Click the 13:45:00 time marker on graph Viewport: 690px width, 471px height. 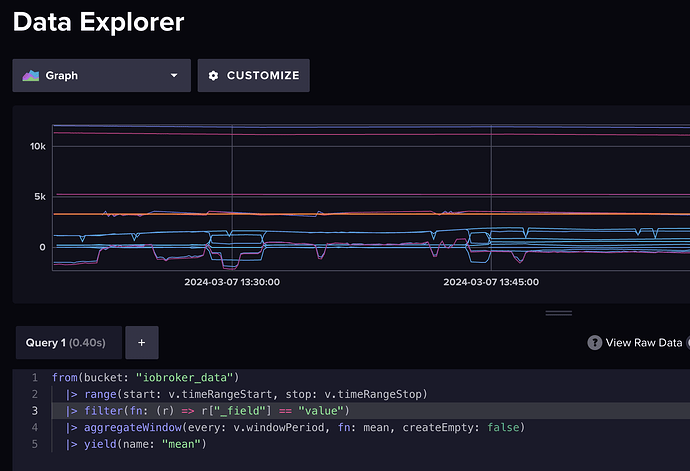tap(491, 281)
